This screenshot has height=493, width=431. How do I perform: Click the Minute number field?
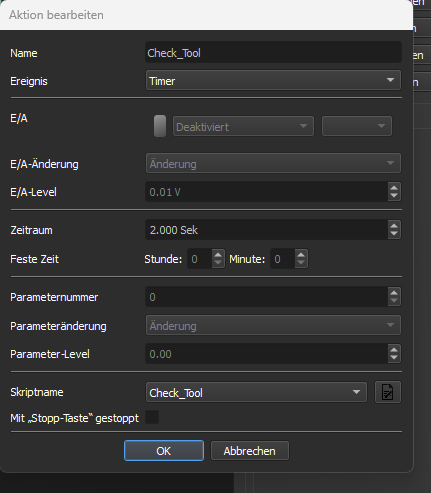(283, 259)
